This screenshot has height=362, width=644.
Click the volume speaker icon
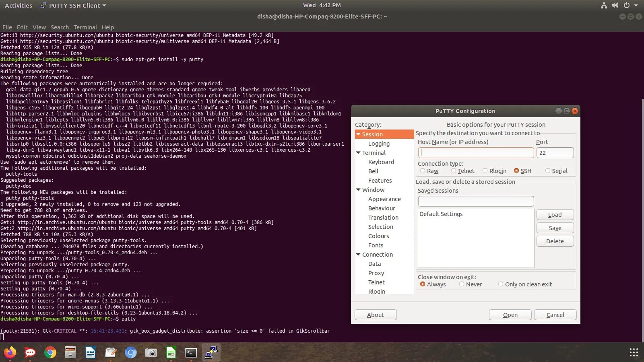(x=615, y=6)
